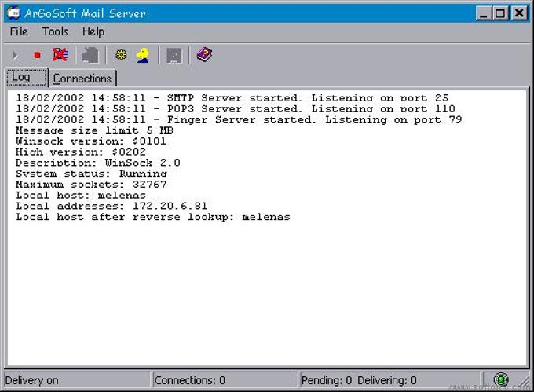
Task: Switch to the Log tab
Action: 27,77
